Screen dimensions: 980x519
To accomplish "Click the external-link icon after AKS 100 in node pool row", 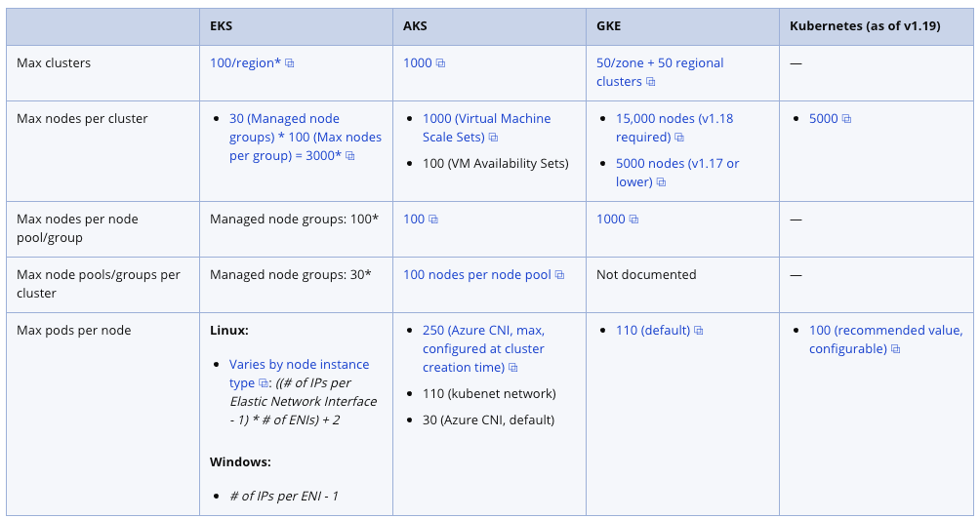I will (433, 220).
